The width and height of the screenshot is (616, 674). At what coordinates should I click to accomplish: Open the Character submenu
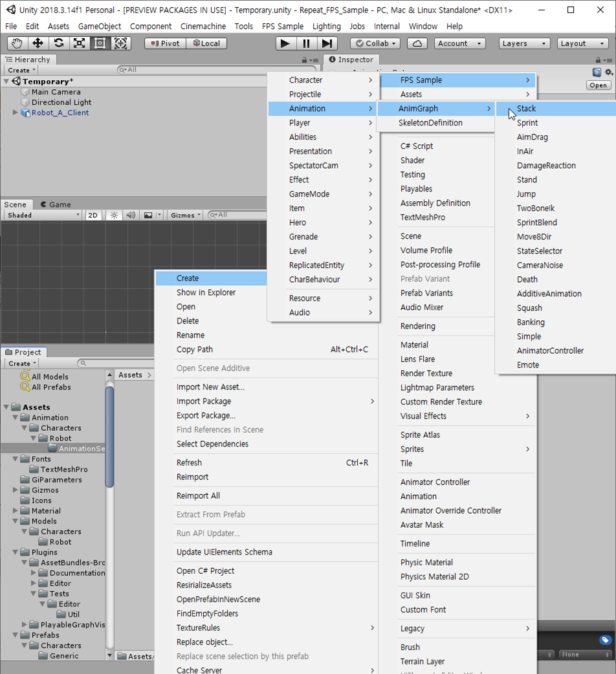[x=324, y=80]
